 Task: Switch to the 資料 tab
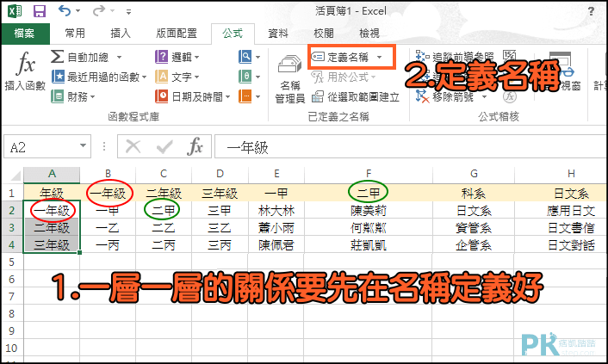pyautogui.click(x=278, y=34)
